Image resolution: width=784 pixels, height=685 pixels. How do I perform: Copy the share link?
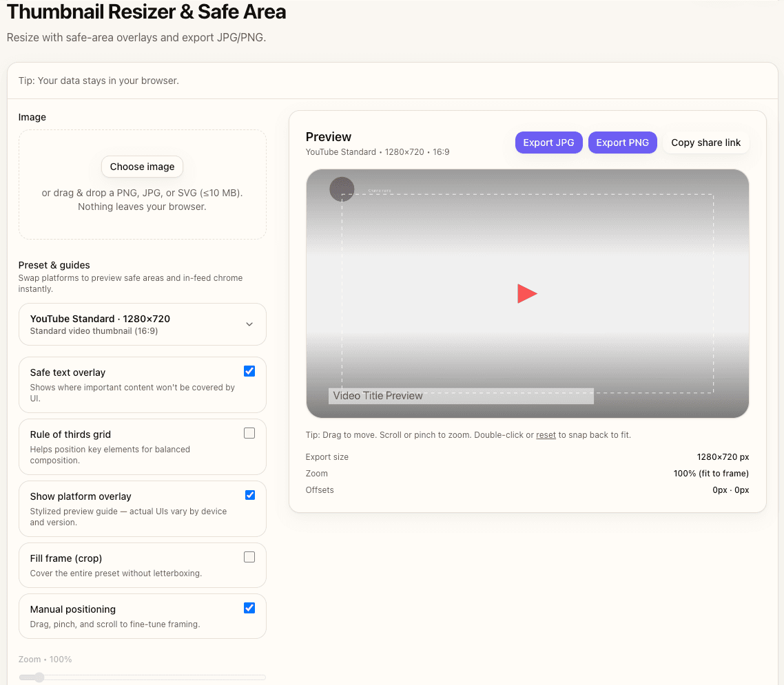click(705, 143)
